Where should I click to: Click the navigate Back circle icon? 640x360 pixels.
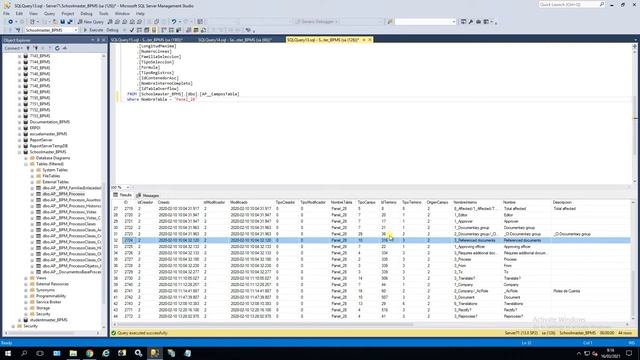(x=11, y=22)
